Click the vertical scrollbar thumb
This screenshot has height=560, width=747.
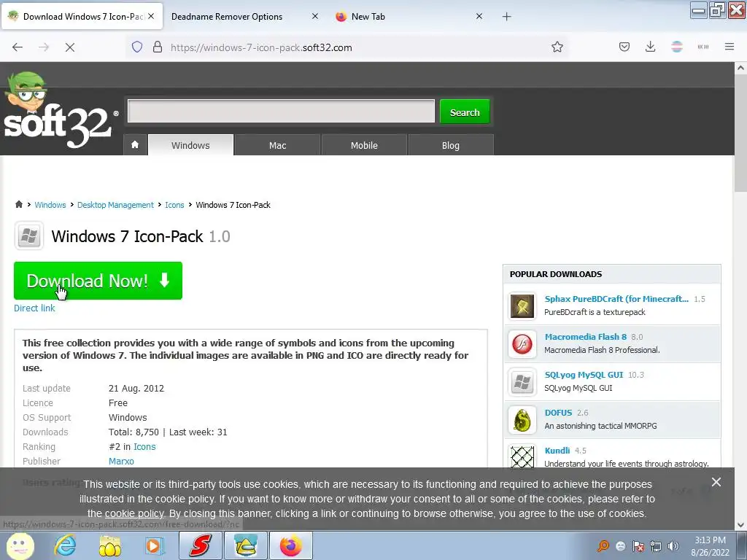pos(740,133)
